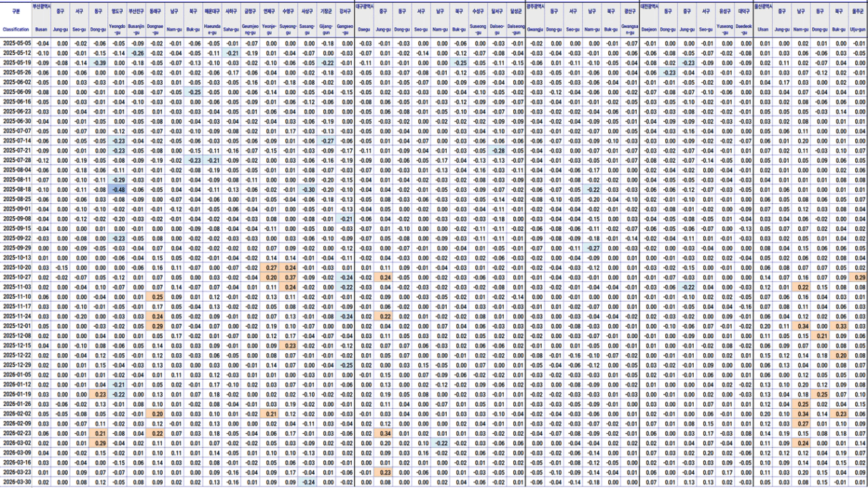The image size is (868, 488).
Task: Select the 2025-09-08 date row label
Action: coord(16,218)
